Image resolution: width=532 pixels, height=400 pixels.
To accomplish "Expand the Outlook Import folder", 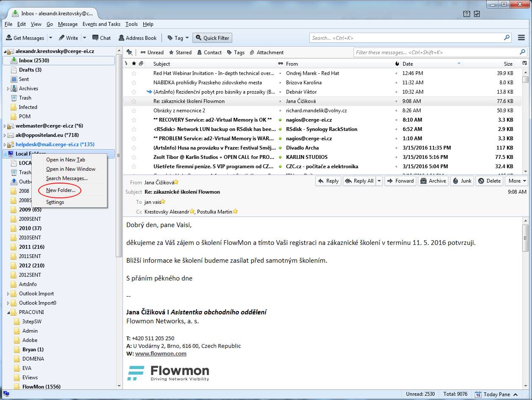I will point(8,294).
